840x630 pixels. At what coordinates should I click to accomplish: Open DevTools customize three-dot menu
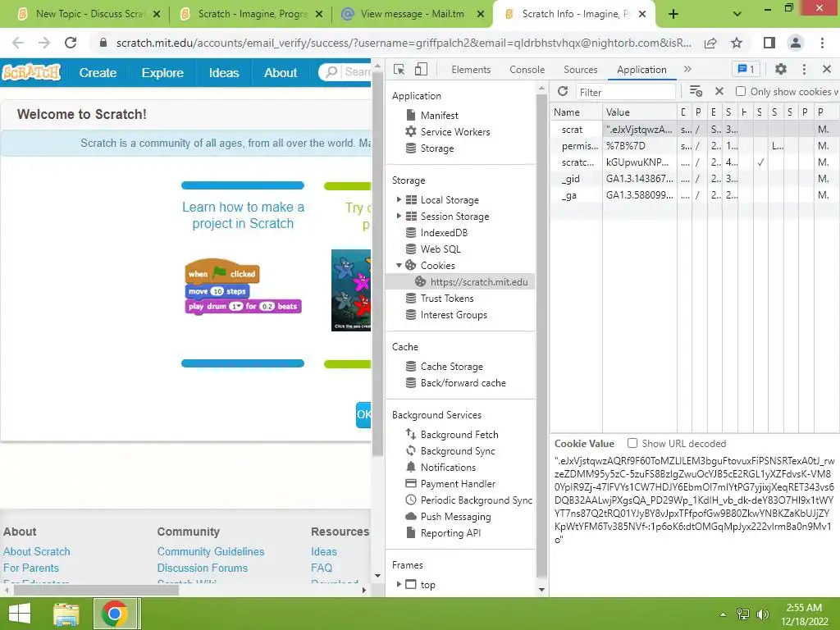pyautogui.click(x=804, y=69)
